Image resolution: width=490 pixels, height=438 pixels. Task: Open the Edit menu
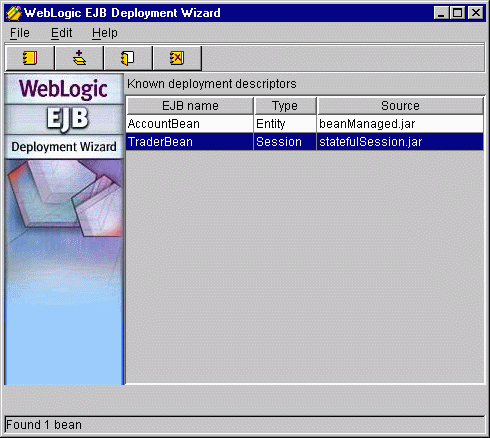pos(62,33)
